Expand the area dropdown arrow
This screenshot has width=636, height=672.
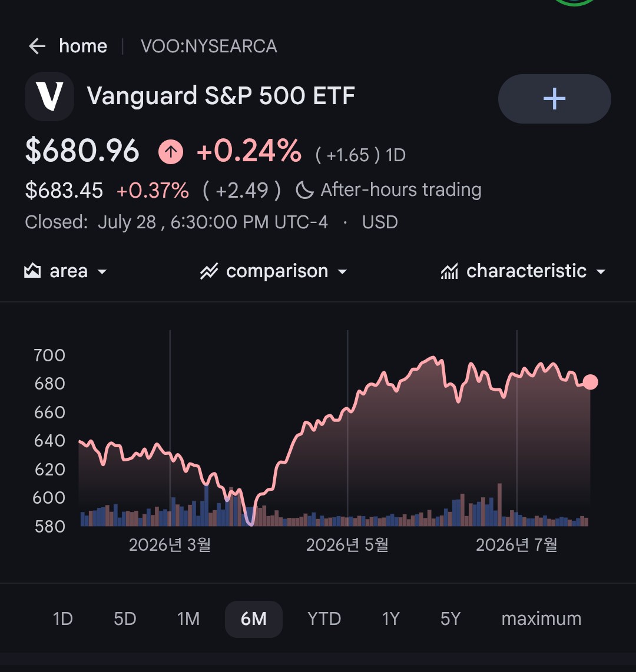[x=102, y=272]
